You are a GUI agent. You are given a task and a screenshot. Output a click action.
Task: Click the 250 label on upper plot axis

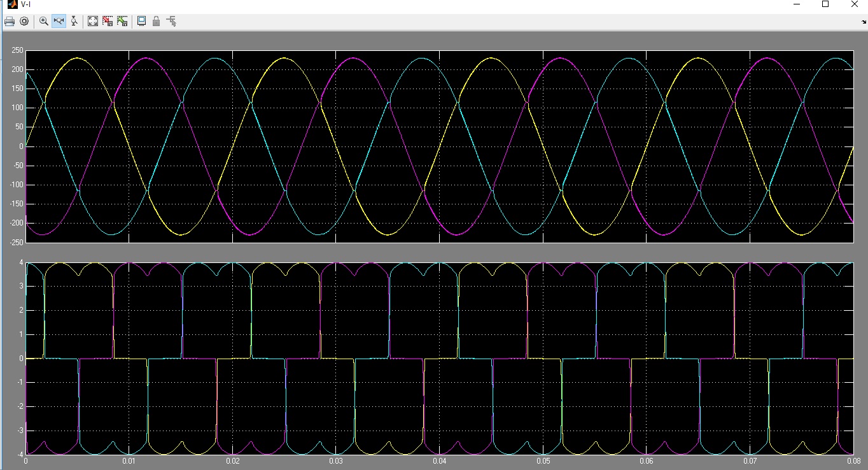tap(17, 51)
